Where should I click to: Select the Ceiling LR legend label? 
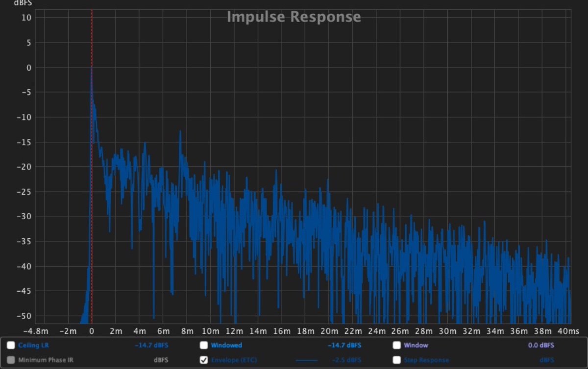point(33,345)
